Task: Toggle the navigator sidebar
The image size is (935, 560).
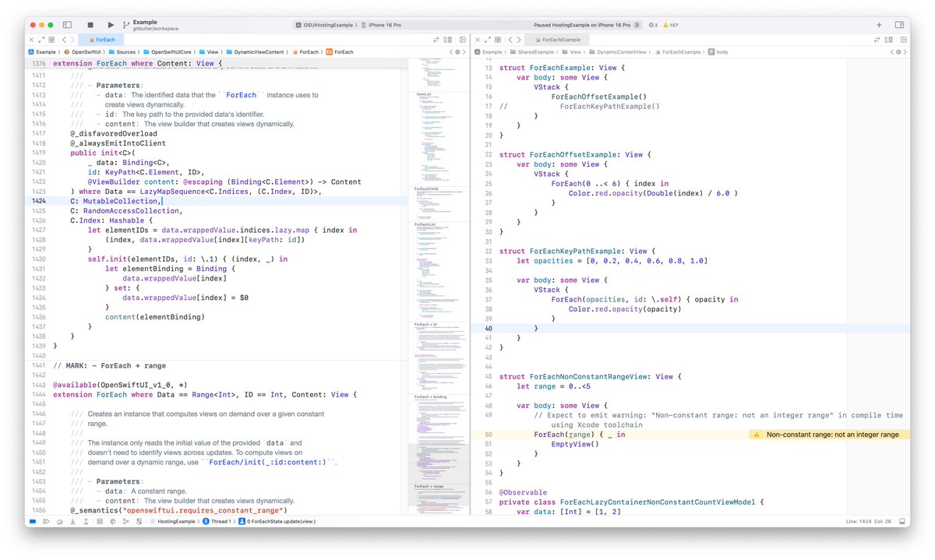Action: coord(67,25)
